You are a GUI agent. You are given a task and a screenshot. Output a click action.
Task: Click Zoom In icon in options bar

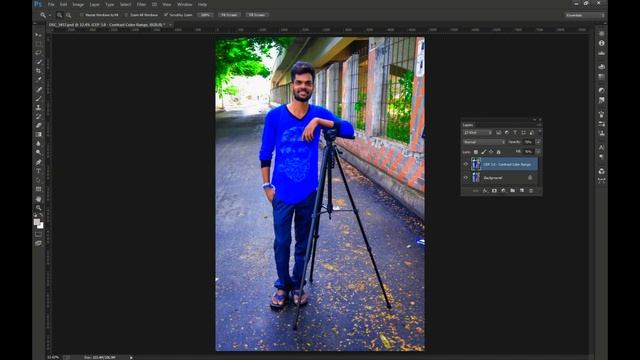[60, 15]
